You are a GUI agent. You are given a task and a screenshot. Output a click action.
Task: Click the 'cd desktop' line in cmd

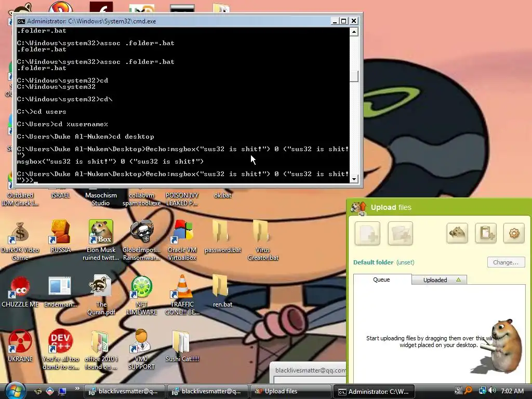(x=86, y=137)
